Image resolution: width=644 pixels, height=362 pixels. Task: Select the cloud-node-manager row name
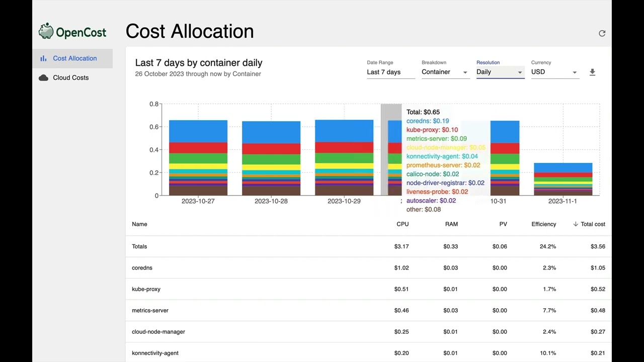pyautogui.click(x=158, y=332)
